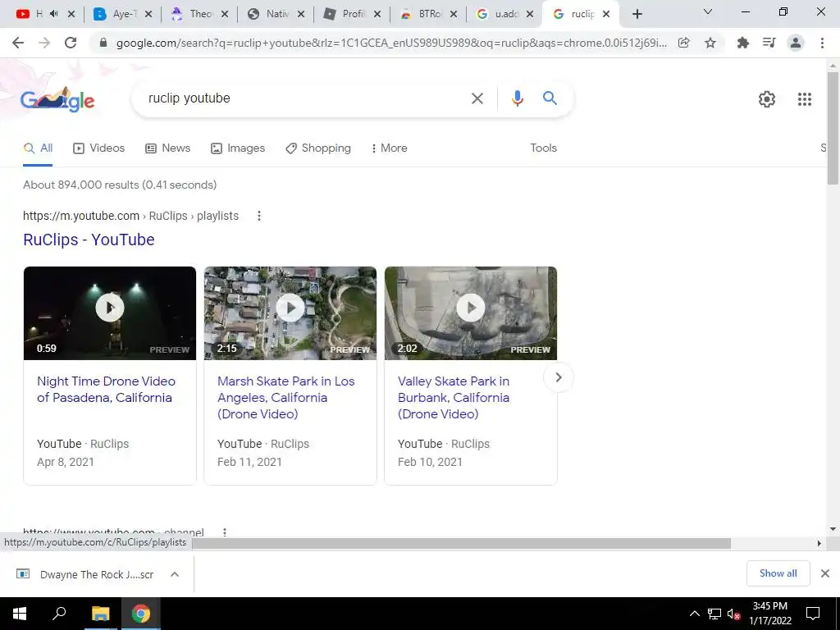The image size is (840, 630).
Task: Show hidden system tray icons
Action: click(694, 614)
